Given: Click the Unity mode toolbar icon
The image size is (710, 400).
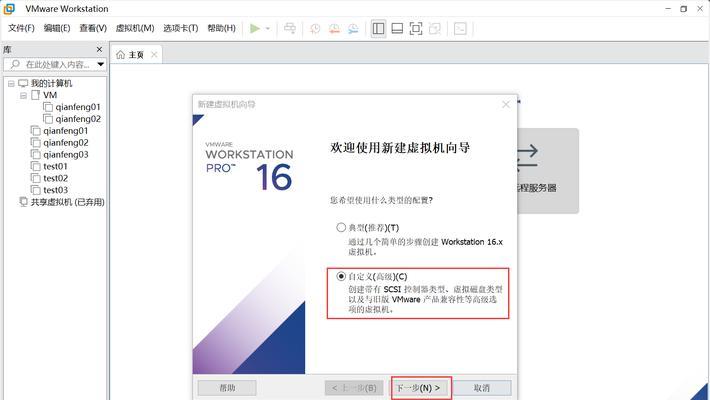Looking at the screenshot, I should point(435,29).
